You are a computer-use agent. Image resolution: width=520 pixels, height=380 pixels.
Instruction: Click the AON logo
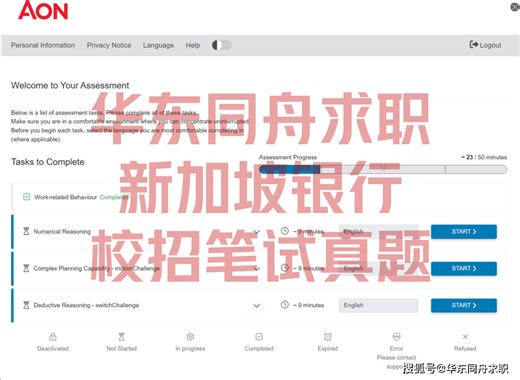click(43, 10)
